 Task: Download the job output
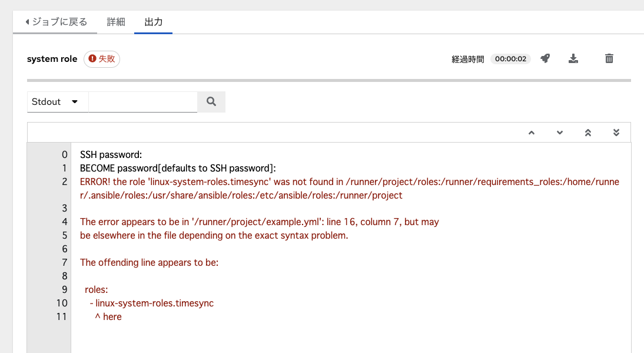click(x=573, y=58)
